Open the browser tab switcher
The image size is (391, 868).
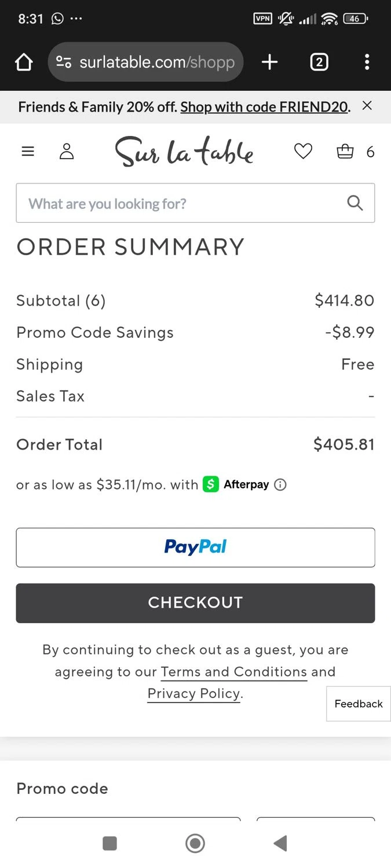[x=319, y=62]
